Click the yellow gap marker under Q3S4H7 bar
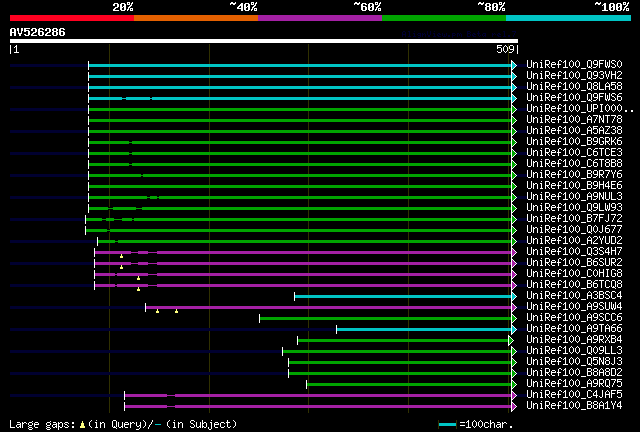 pos(121,256)
